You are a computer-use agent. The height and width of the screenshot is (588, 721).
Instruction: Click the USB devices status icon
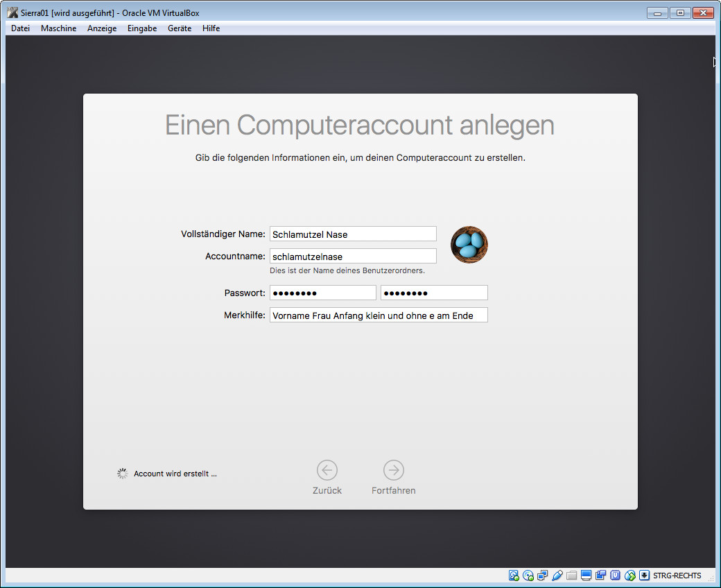[x=557, y=576]
